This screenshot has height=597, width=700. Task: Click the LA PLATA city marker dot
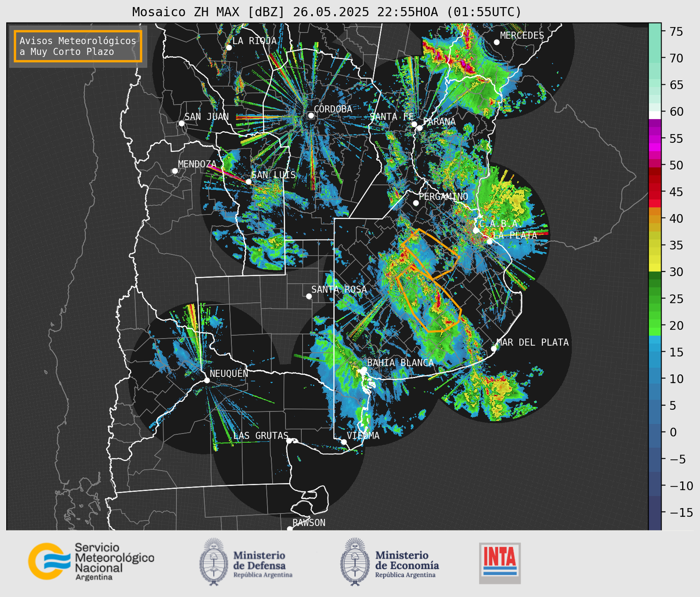(x=490, y=242)
